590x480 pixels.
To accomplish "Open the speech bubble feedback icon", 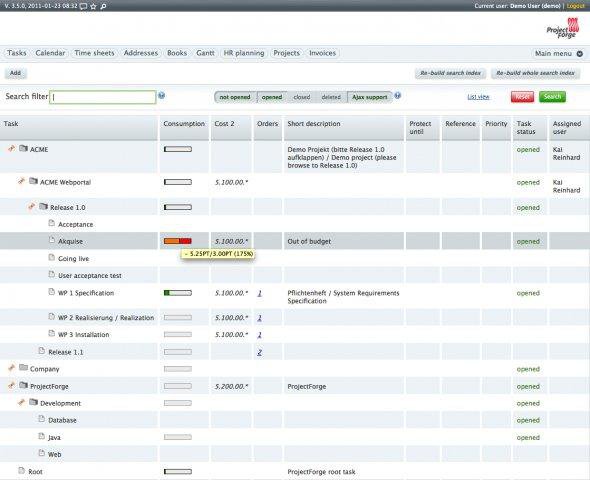I will [x=84, y=6].
